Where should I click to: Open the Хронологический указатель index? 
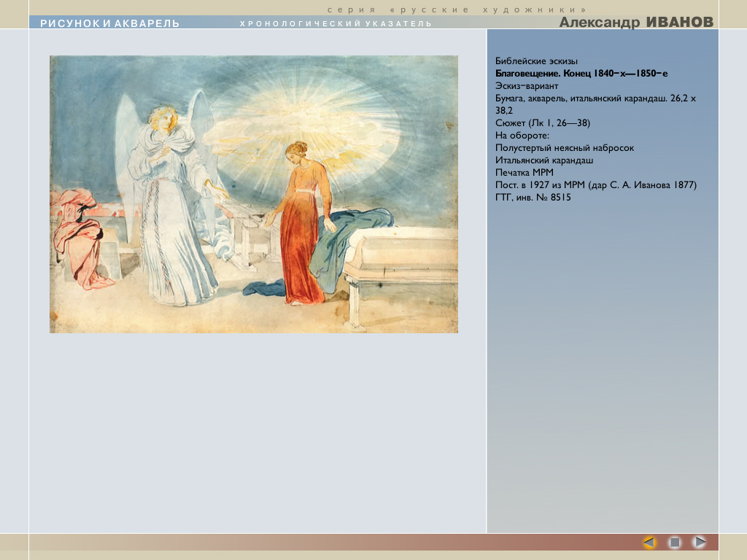pyautogui.click(x=336, y=24)
